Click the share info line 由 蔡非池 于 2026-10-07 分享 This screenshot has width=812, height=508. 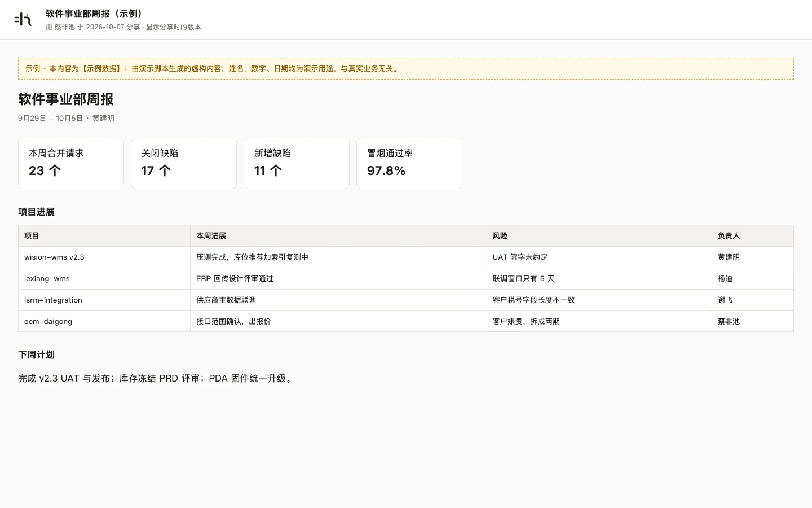(x=93, y=27)
